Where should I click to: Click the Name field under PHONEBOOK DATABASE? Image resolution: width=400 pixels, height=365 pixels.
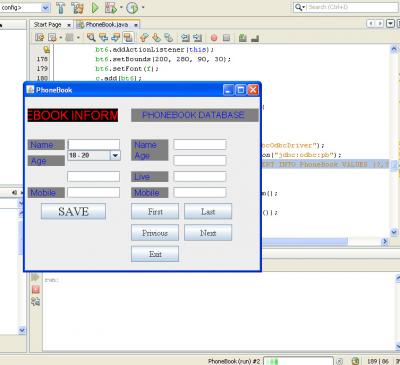[200, 144]
